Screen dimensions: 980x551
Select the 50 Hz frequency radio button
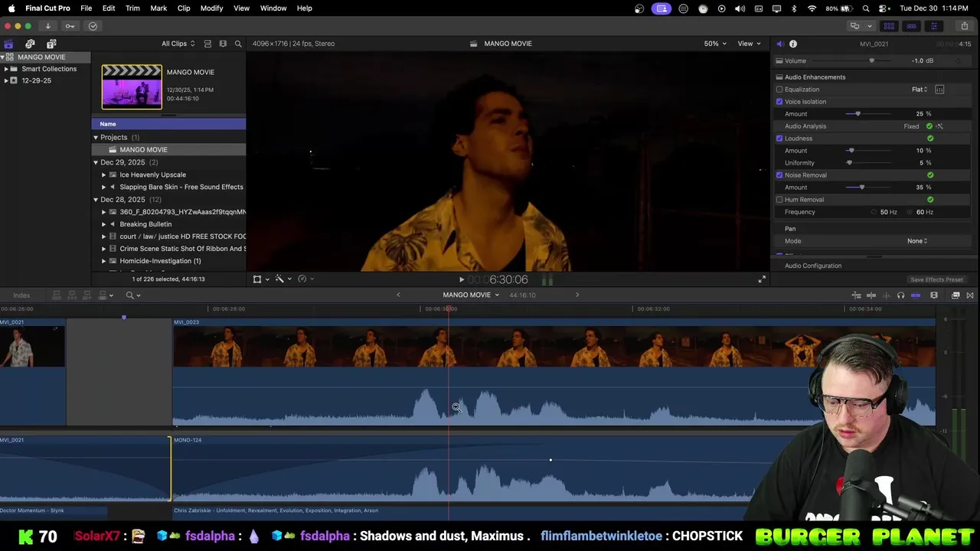pyautogui.click(x=874, y=212)
